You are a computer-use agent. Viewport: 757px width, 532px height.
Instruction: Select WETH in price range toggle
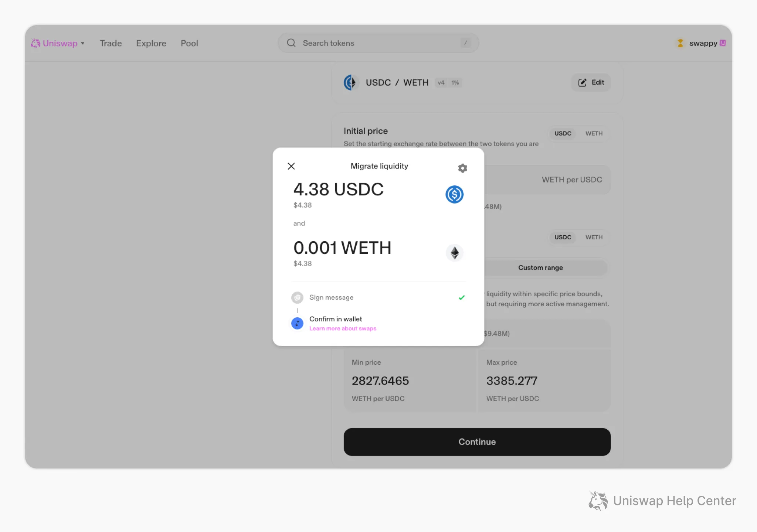click(594, 237)
